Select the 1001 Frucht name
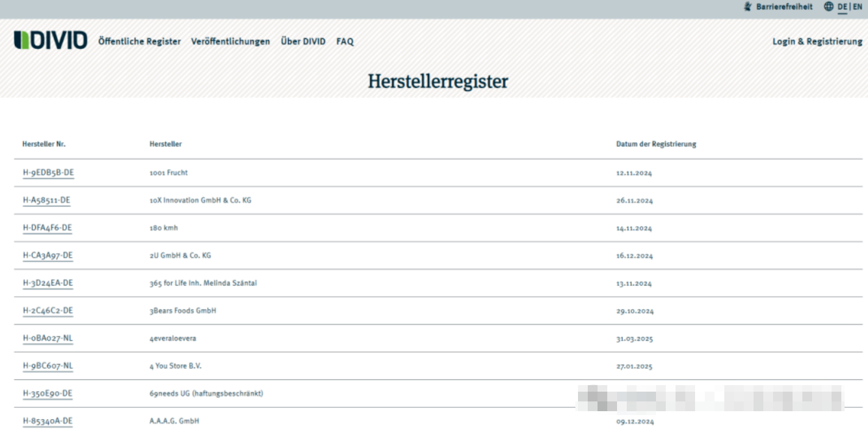 (168, 173)
